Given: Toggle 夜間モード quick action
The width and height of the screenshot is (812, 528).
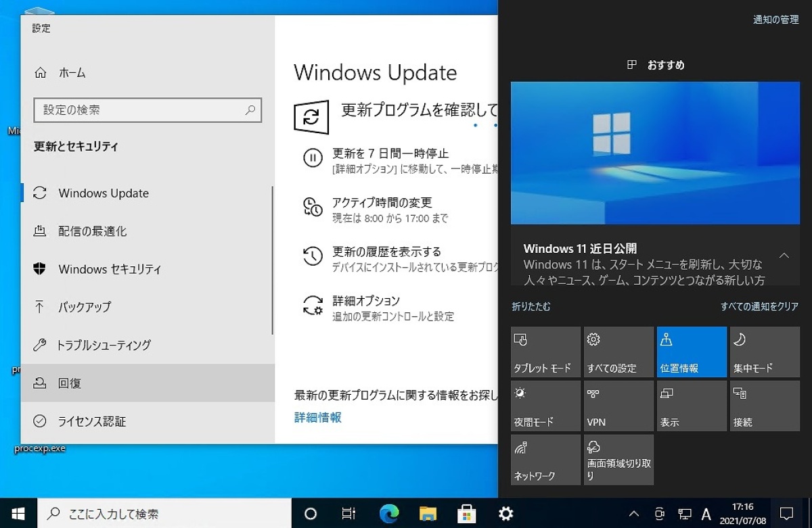Looking at the screenshot, I should tap(546, 406).
